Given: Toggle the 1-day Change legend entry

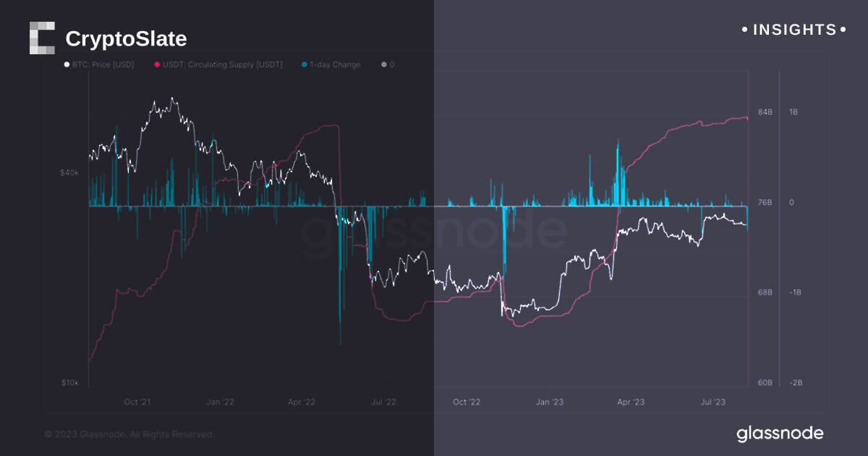Looking at the screenshot, I should pos(335,64).
